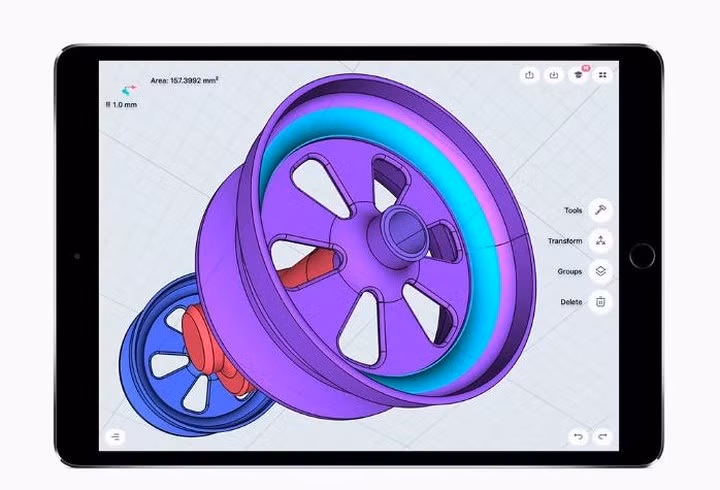Click the 'Tools' label
This screenshot has width=720, height=490.
click(573, 210)
